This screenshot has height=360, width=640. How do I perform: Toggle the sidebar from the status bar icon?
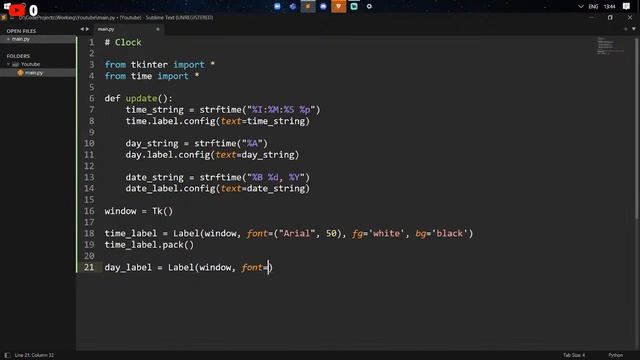[x=7, y=355]
